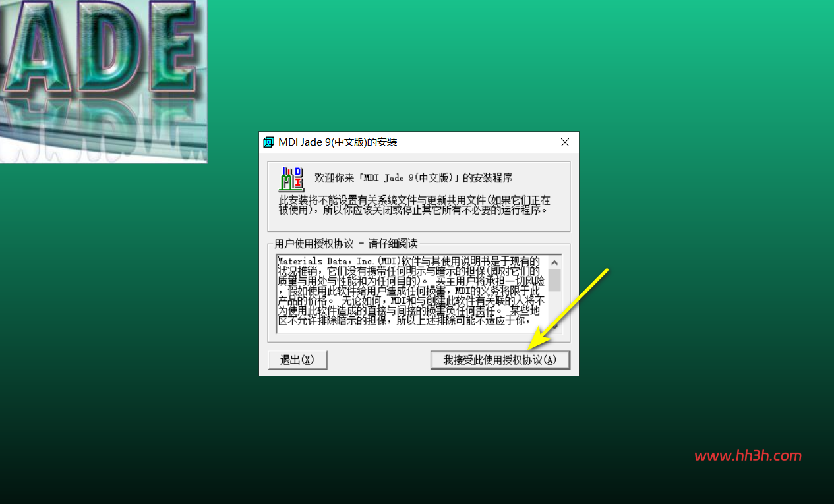The image size is (834, 504).
Task: Click the installer title bar system icon
Action: coord(268,142)
